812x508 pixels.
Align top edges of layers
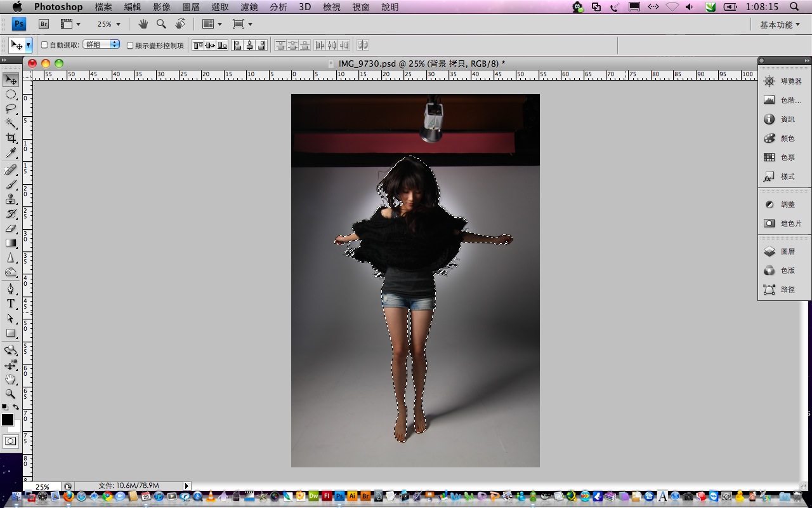point(197,45)
